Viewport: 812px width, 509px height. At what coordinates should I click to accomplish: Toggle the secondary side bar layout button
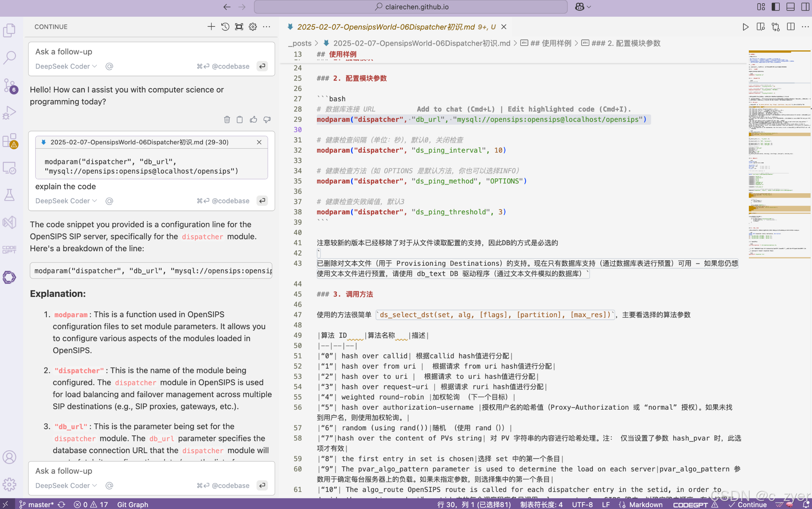[x=805, y=7]
